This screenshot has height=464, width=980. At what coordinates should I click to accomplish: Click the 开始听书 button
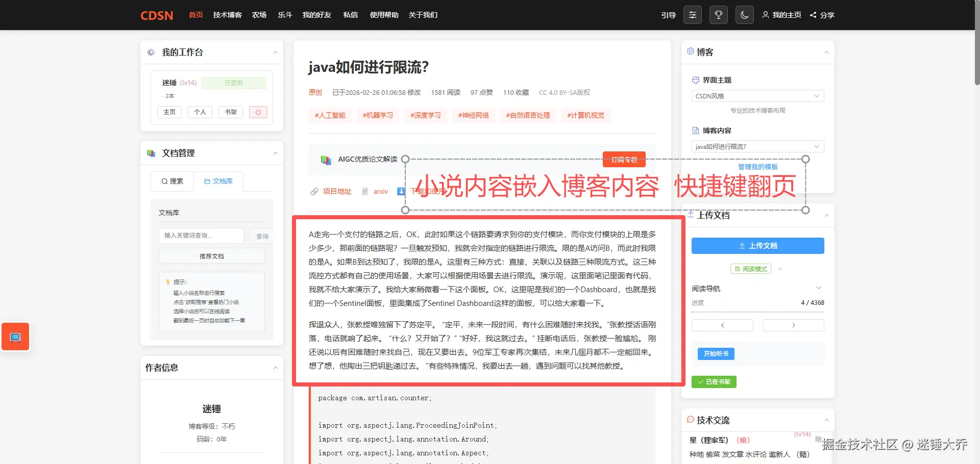pyautogui.click(x=716, y=354)
